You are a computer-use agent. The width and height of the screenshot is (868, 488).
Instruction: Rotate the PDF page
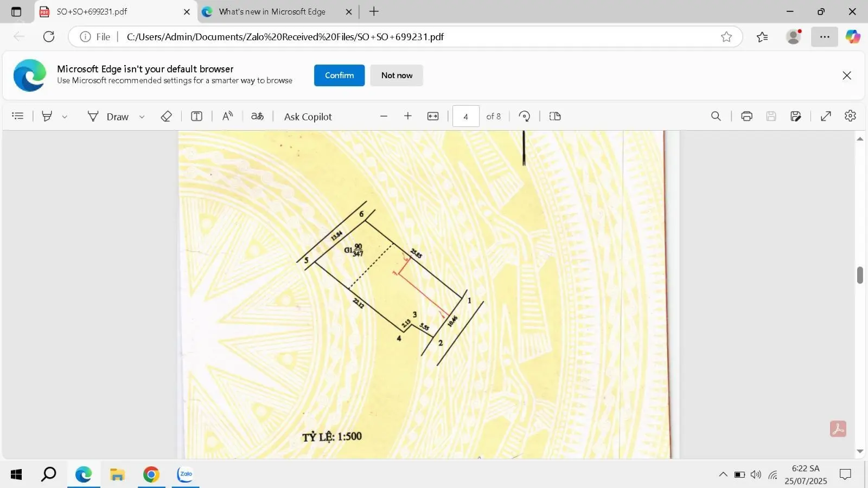click(525, 116)
